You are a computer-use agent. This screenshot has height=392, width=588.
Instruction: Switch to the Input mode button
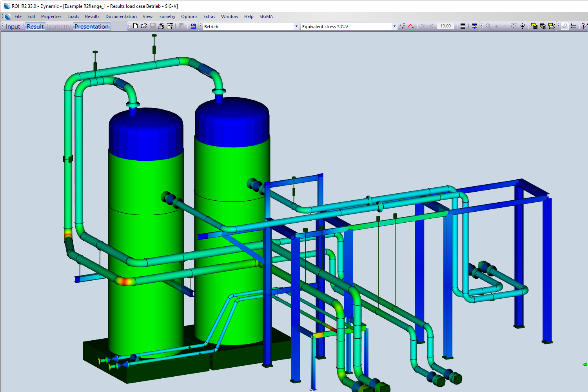[13, 27]
